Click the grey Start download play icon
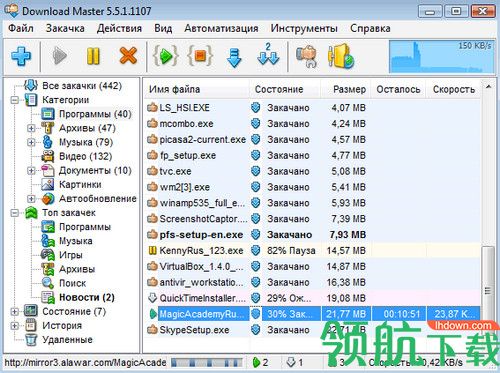The width and height of the screenshot is (500, 373). pos(59,56)
